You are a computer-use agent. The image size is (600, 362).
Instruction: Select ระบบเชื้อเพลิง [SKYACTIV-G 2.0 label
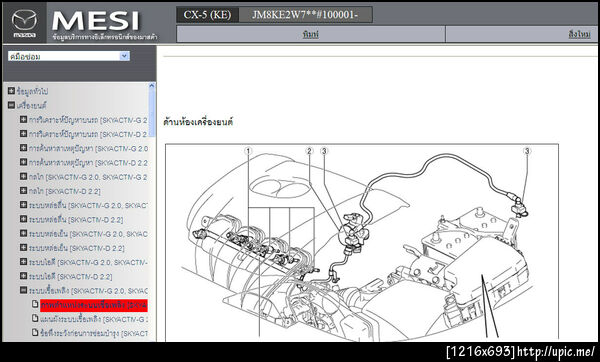point(88,291)
